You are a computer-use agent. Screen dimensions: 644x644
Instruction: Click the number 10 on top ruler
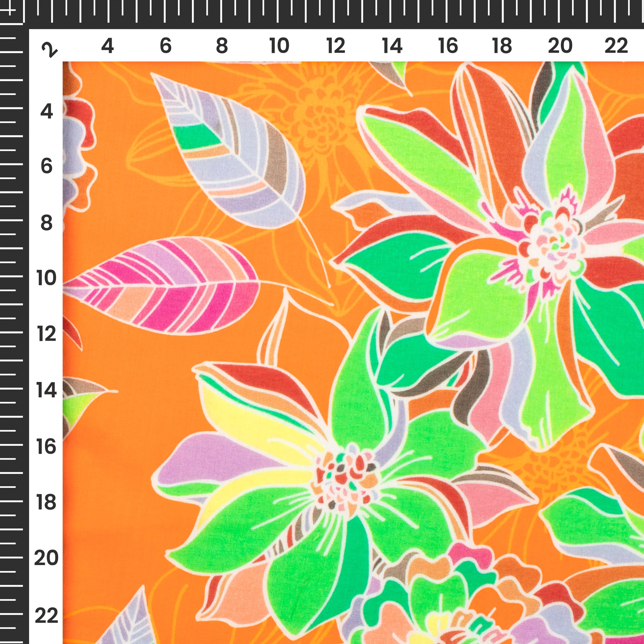[x=279, y=46]
